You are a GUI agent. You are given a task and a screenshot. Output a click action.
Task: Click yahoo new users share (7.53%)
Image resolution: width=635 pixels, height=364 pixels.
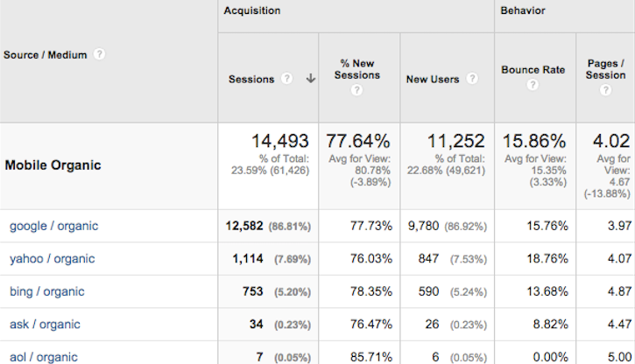point(469,259)
